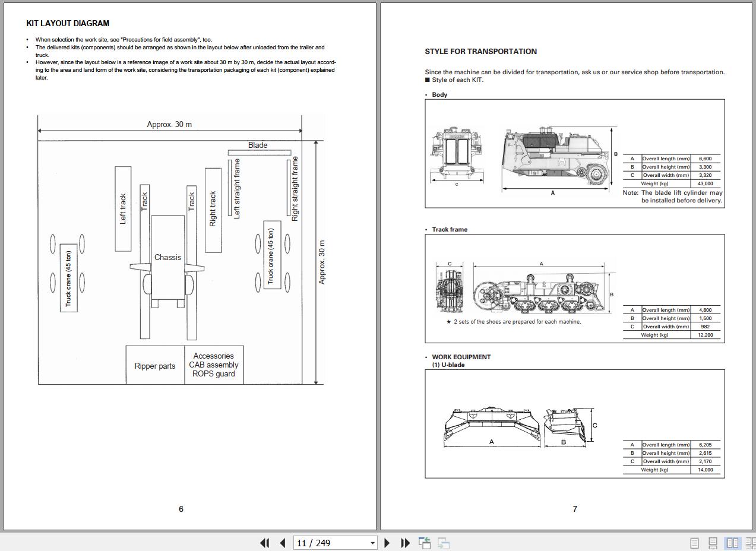Toggle the two-page continuous facing layout
The height and width of the screenshot is (551, 756).
(750, 543)
